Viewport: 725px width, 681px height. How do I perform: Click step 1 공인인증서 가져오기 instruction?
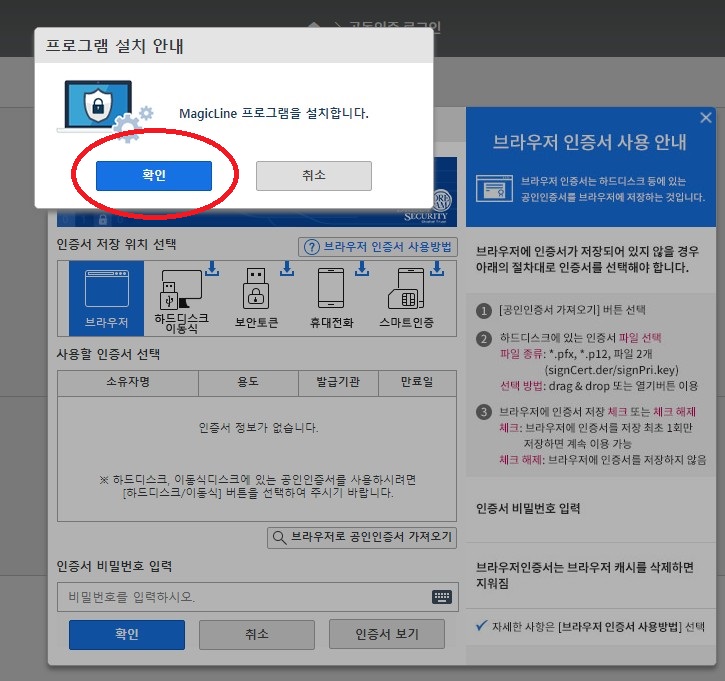[x=572, y=310]
